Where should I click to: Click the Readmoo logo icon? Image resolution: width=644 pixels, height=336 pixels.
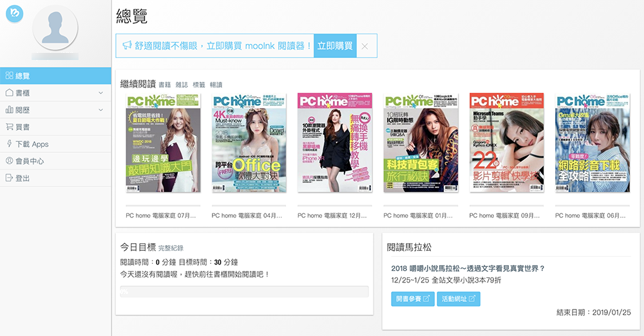14,14
